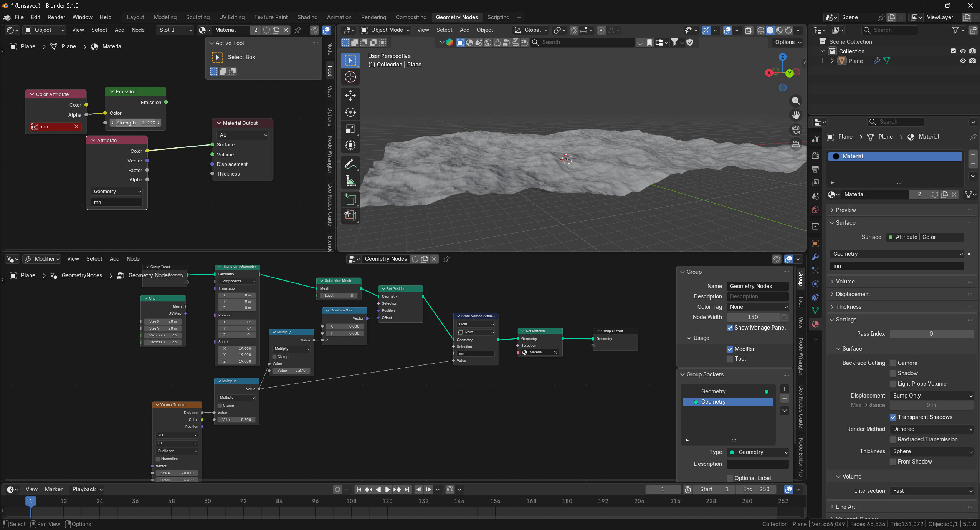Enable the Tool usage checkbox
980x530 pixels.
pos(730,359)
